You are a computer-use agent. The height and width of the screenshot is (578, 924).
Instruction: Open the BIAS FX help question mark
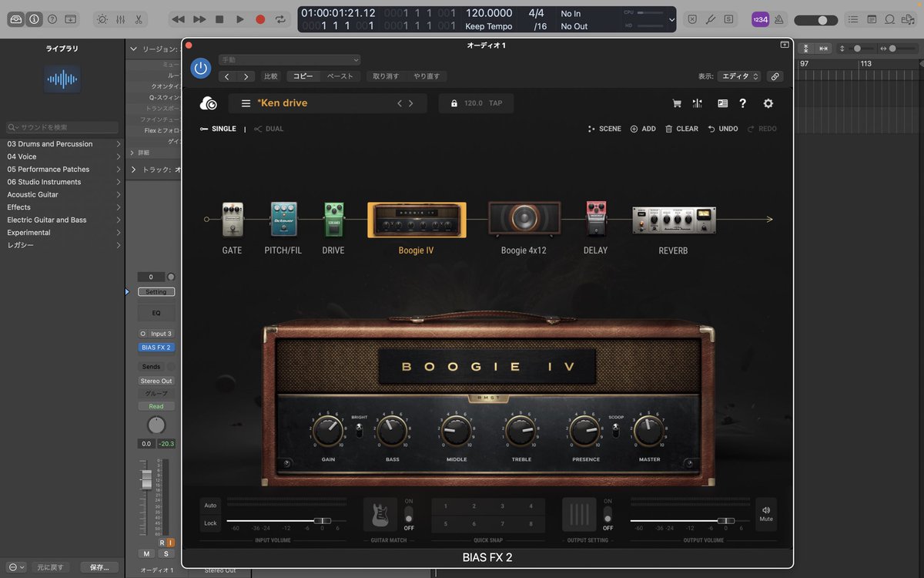point(743,103)
